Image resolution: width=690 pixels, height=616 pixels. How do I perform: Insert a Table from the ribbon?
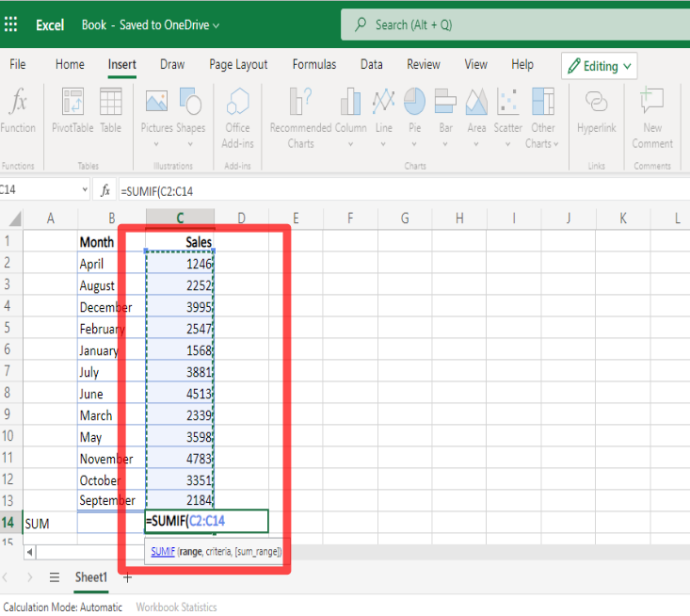click(x=111, y=103)
